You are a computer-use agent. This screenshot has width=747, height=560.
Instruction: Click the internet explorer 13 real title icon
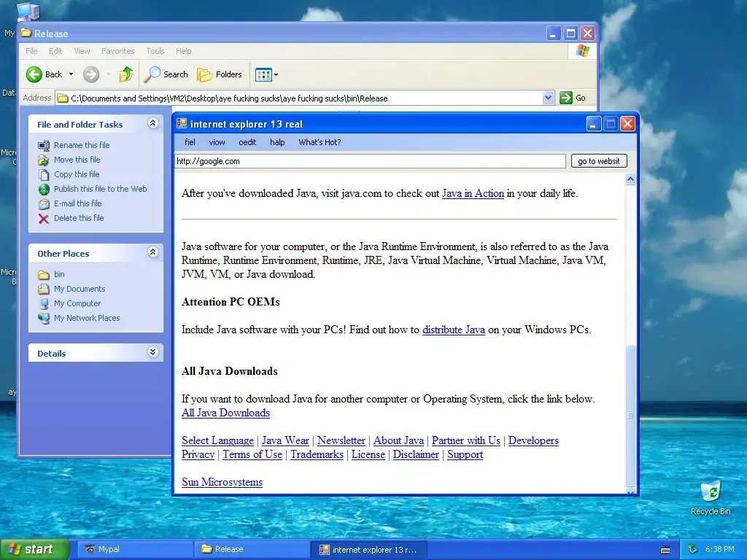click(182, 124)
